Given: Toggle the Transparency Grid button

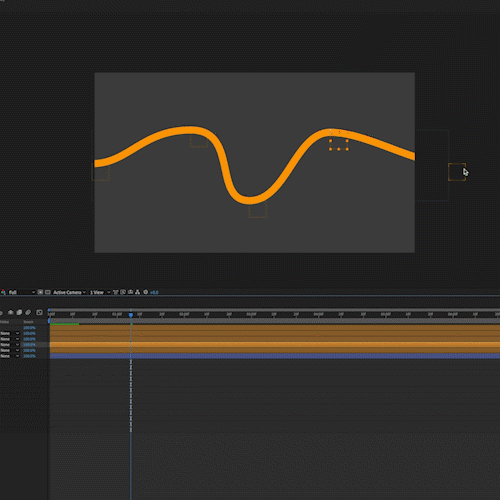Looking at the screenshot, I should [x=48, y=292].
